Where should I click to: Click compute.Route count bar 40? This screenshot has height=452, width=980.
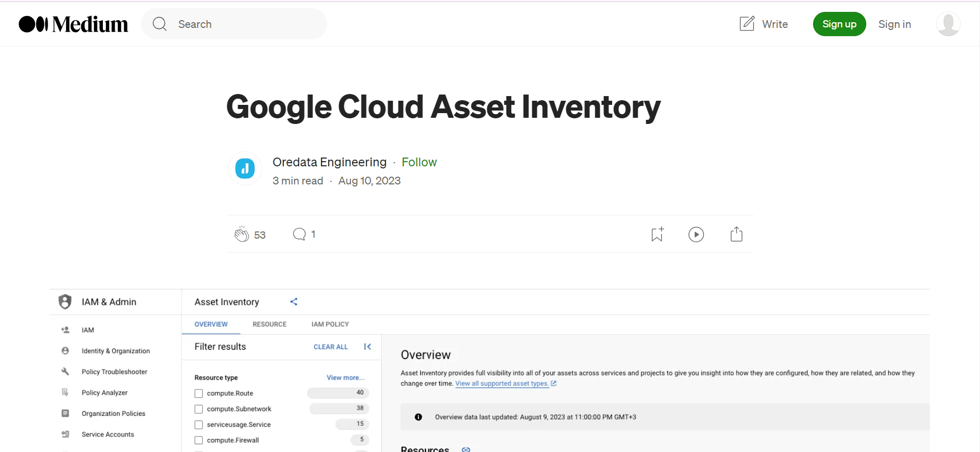(338, 393)
